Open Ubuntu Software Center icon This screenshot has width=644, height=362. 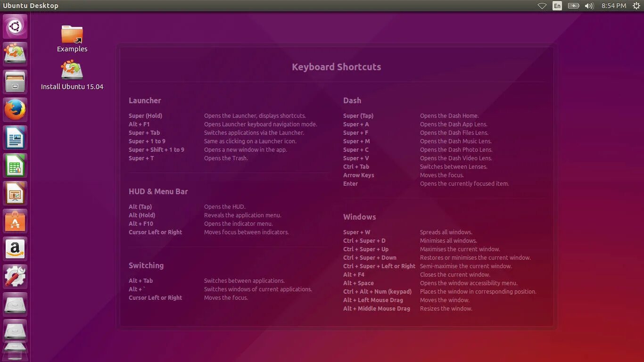click(16, 221)
